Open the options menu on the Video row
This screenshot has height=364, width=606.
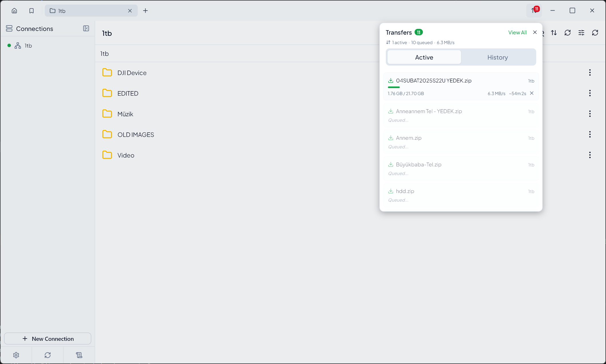(590, 155)
